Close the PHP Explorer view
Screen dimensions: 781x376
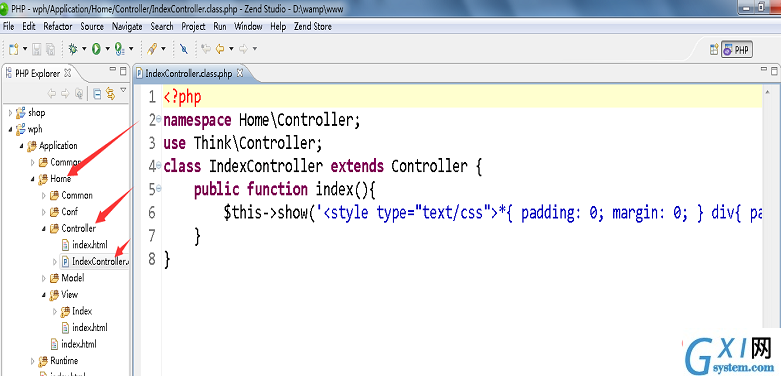(68, 73)
